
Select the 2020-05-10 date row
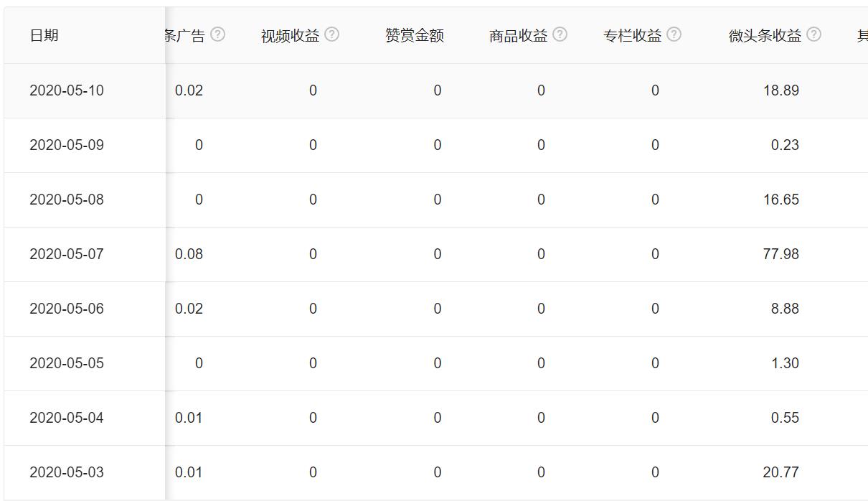(x=67, y=90)
